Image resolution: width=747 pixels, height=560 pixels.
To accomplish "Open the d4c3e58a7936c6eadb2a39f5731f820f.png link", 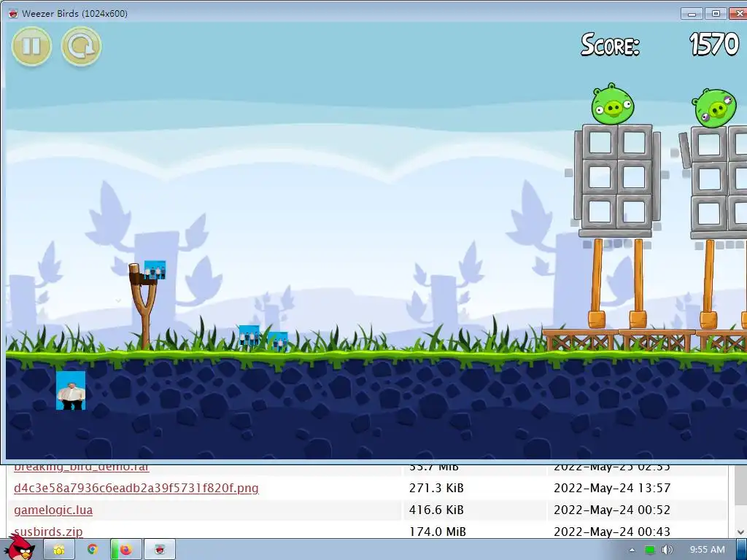I will pyautogui.click(x=136, y=488).
